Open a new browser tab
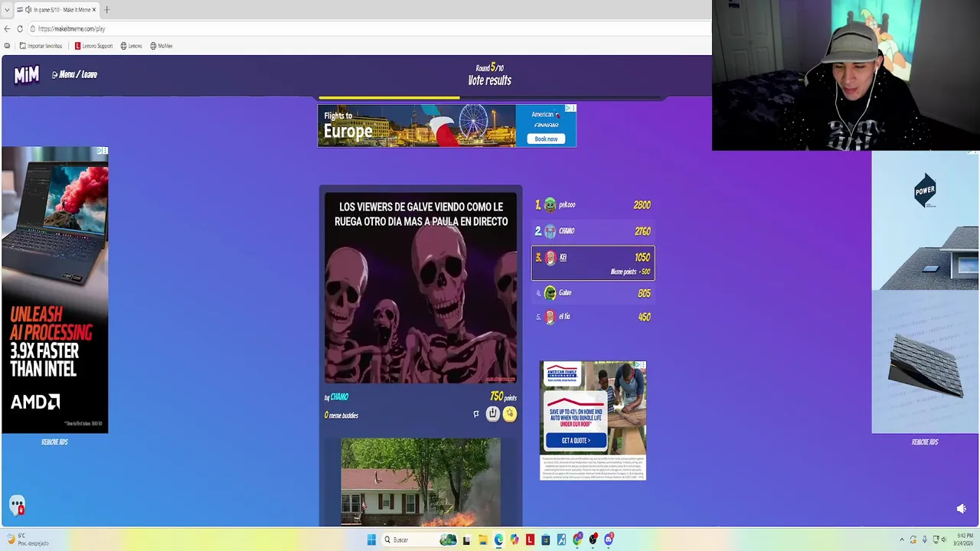Image resolution: width=980 pixels, height=551 pixels. click(x=106, y=9)
